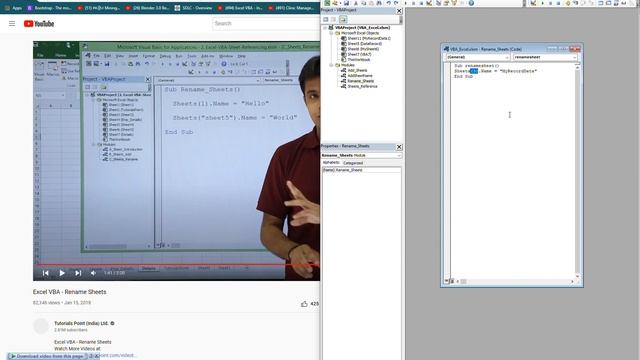Toggle Folders in the Project panel
The height and width of the screenshot is (360, 640).
click(343, 19)
